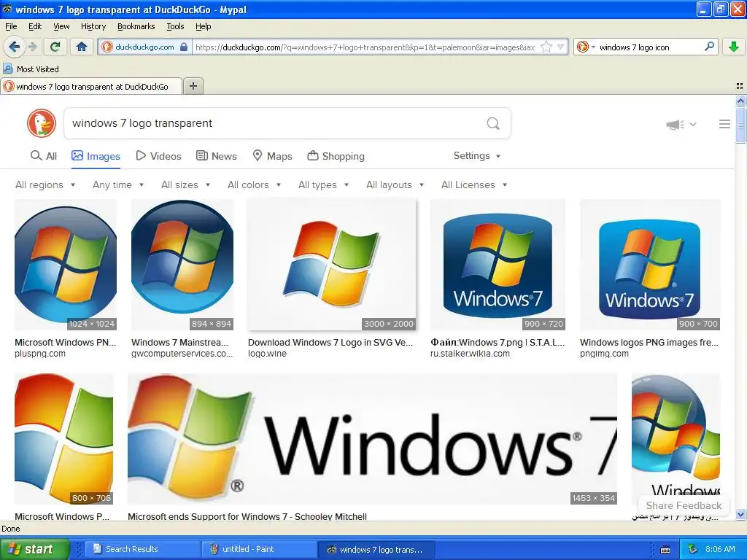The width and height of the screenshot is (747, 560).
Task: Switch to Search Results taskbar window
Action: point(142,549)
